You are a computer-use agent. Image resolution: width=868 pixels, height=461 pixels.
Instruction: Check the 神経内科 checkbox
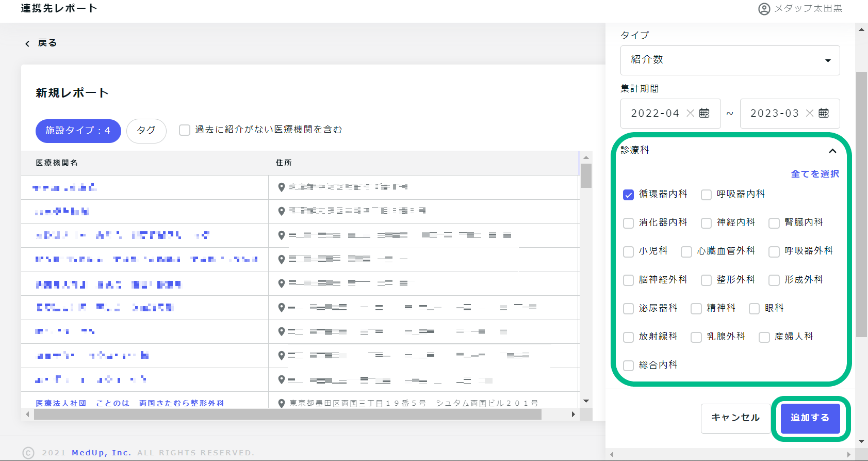pyautogui.click(x=706, y=223)
